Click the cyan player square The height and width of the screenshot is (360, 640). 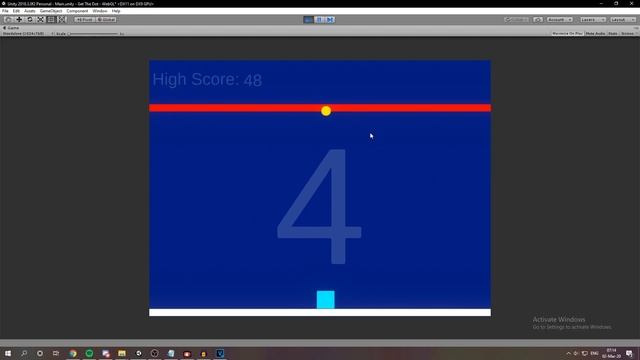[x=326, y=300]
